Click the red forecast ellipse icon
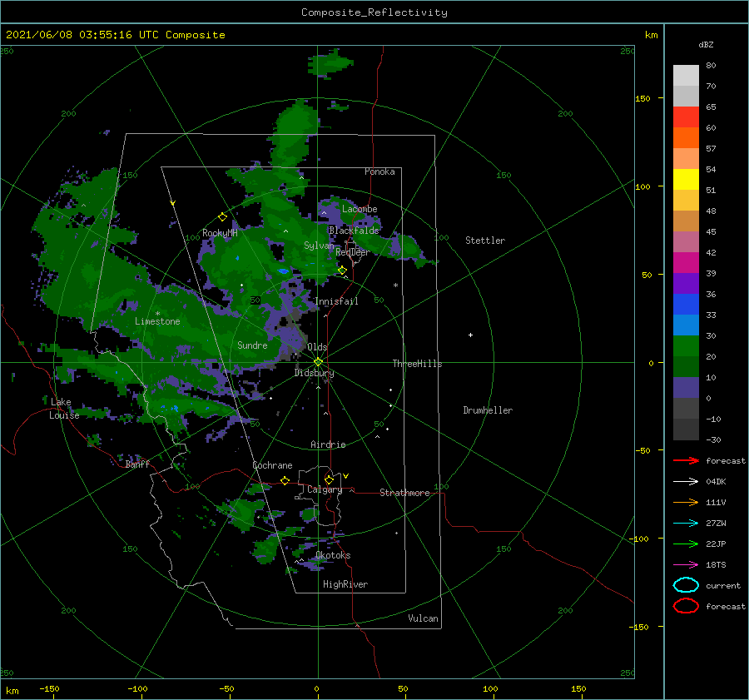749x700 pixels. pos(686,606)
